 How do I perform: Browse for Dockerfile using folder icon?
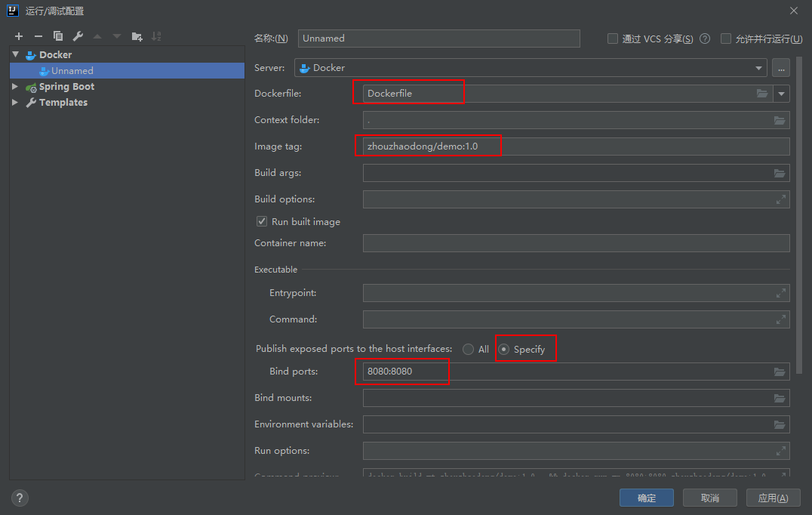pos(762,94)
